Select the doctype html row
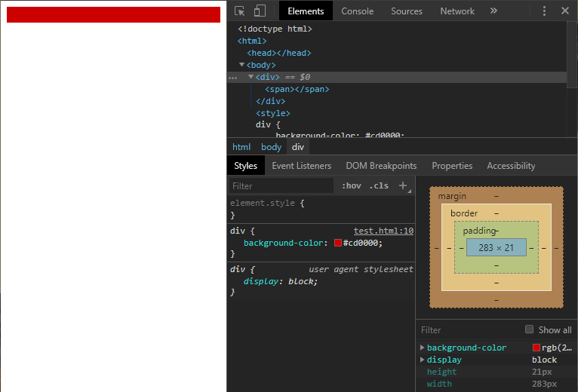578x392 pixels. point(275,29)
